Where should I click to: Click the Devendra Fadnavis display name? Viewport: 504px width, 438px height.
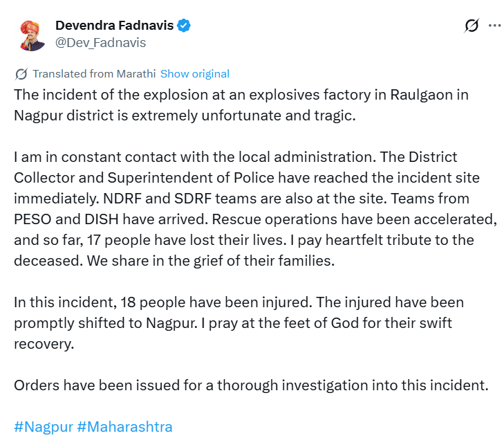coord(114,26)
